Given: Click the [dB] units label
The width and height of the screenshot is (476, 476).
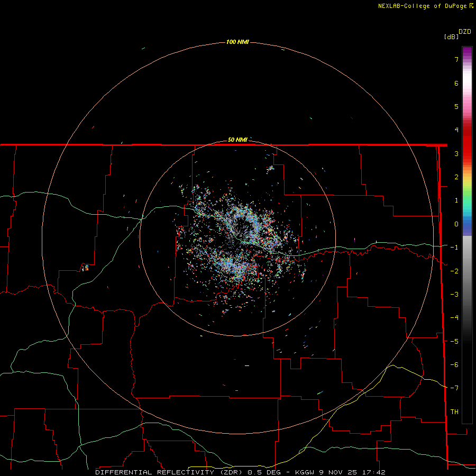Looking at the screenshot, I should [x=451, y=36].
